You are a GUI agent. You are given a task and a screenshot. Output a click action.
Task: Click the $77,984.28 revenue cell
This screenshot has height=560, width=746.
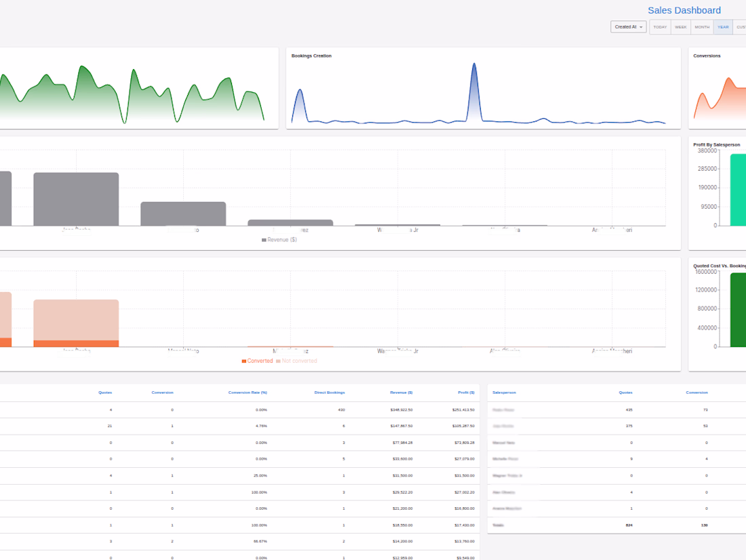(x=402, y=443)
